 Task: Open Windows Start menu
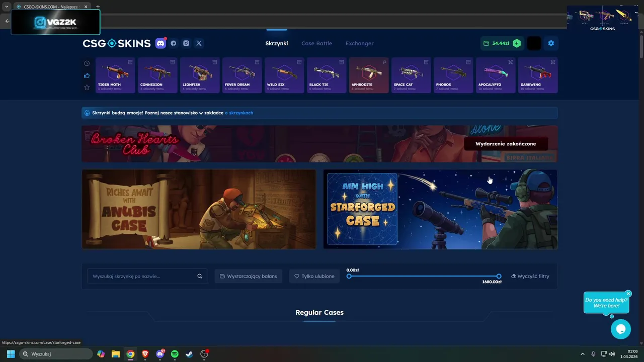click(x=11, y=354)
